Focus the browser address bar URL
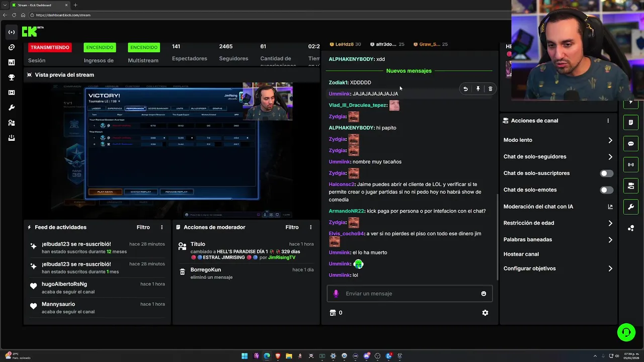The width and height of the screenshot is (644, 362). pyautogui.click(x=63, y=15)
